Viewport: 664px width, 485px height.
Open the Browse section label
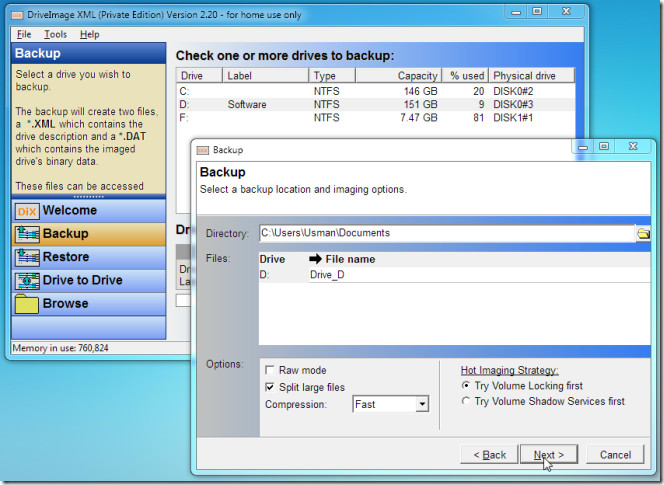[x=66, y=304]
